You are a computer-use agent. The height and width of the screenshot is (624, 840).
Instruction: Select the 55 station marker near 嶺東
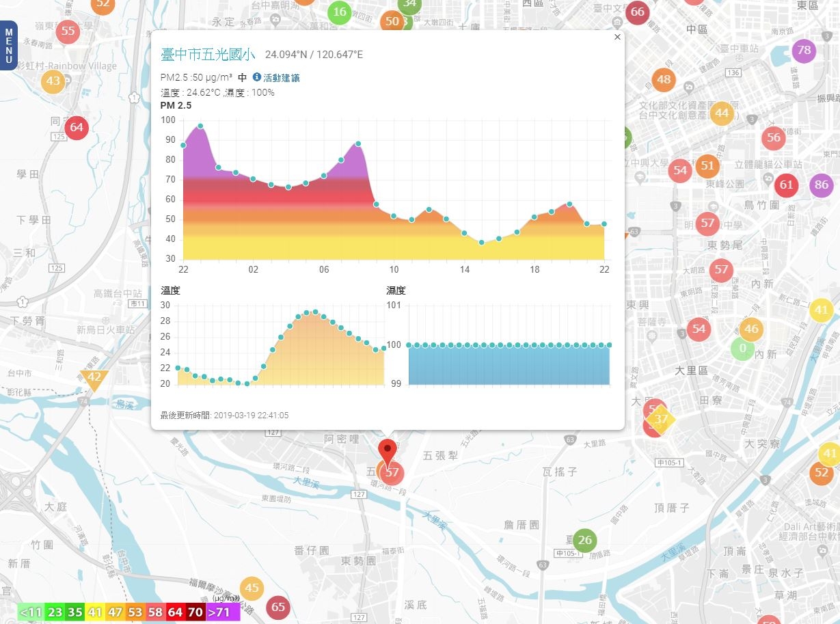pos(68,31)
